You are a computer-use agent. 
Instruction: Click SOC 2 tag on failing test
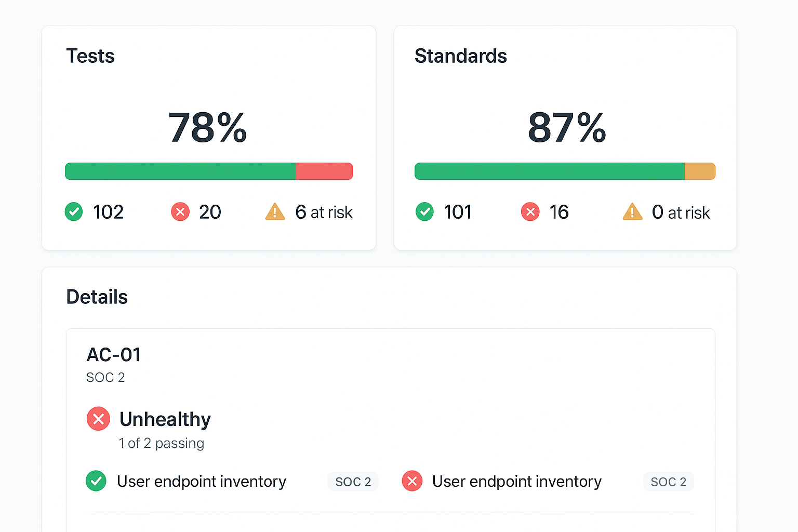point(669,482)
